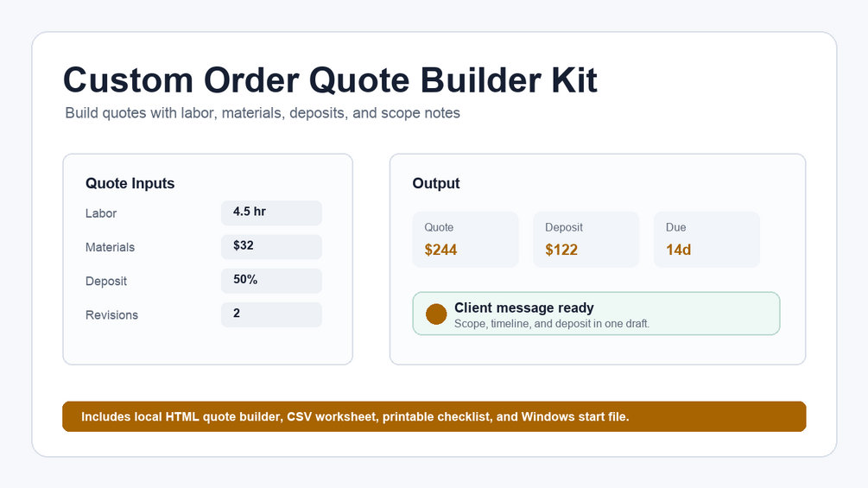Click the Client message ready banner
This screenshot has height=488, width=868.
tap(596, 314)
